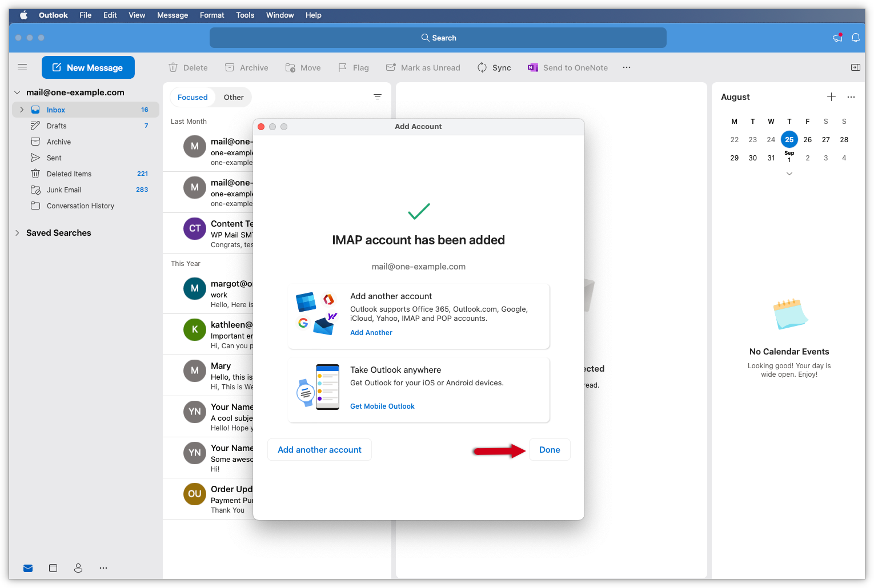Click the Done button
Image resolution: width=874 pixels, height=588 pixels.
pos(550,450)
